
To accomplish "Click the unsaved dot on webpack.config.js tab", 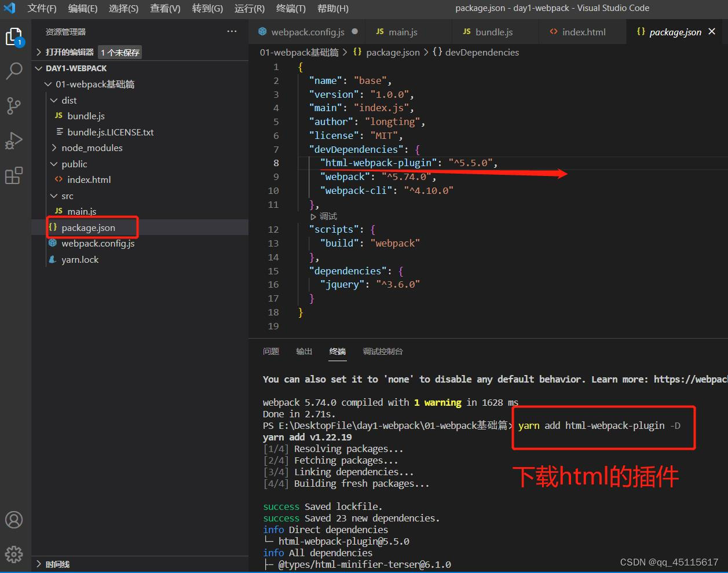I will point(354,32).
